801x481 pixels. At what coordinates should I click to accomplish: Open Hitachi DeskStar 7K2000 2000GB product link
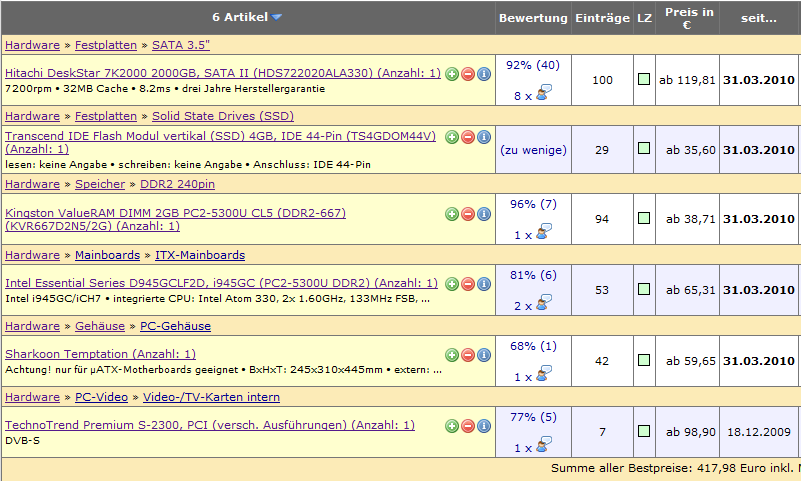[223, 73]
